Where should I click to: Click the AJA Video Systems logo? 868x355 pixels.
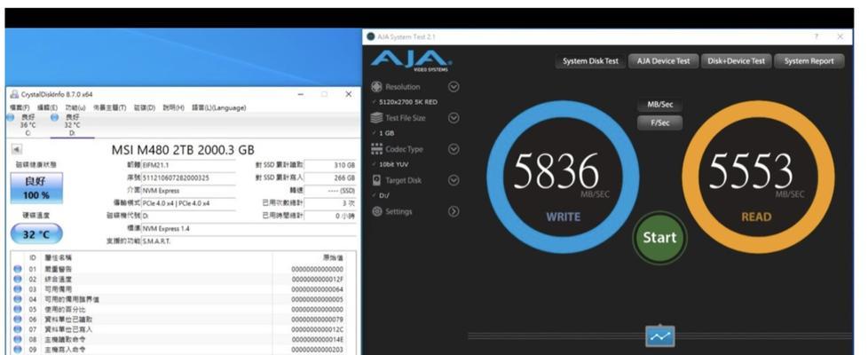(411, 60)
